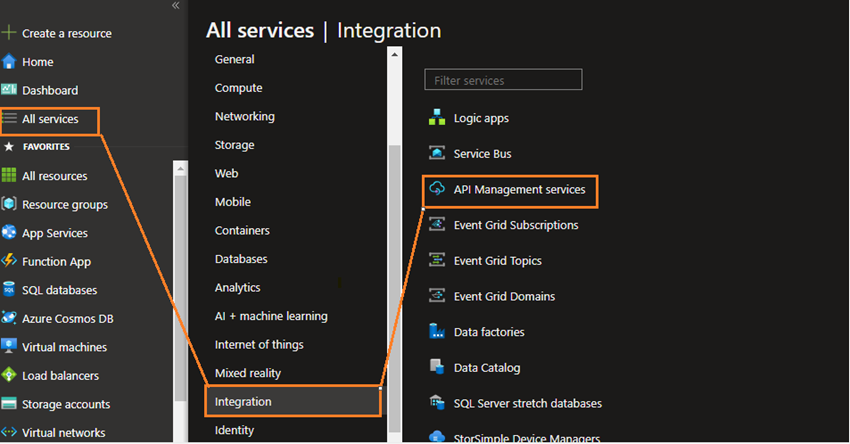
Task: Select the Compute category
Action: click(239, 88)
